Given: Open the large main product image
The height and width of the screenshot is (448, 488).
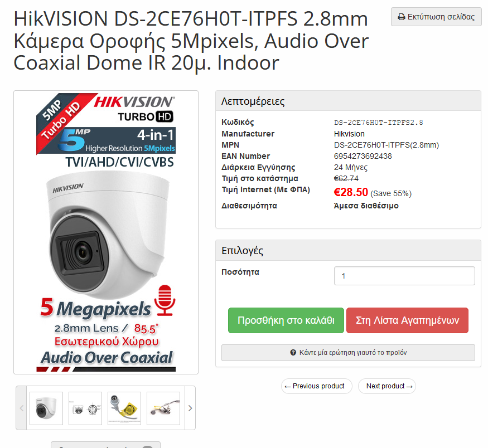Looking at the screenshot, I should click(x=106, y=232).
